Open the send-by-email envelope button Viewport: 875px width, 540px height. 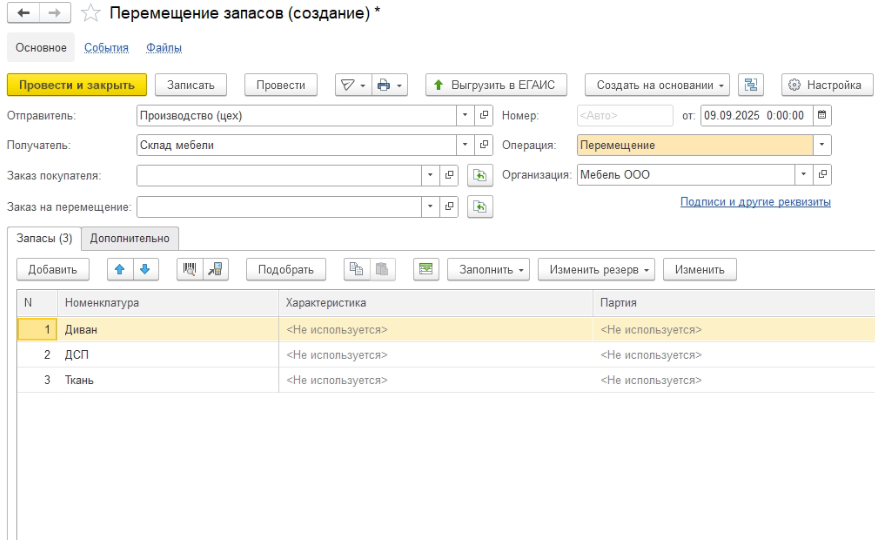[353, 85]
